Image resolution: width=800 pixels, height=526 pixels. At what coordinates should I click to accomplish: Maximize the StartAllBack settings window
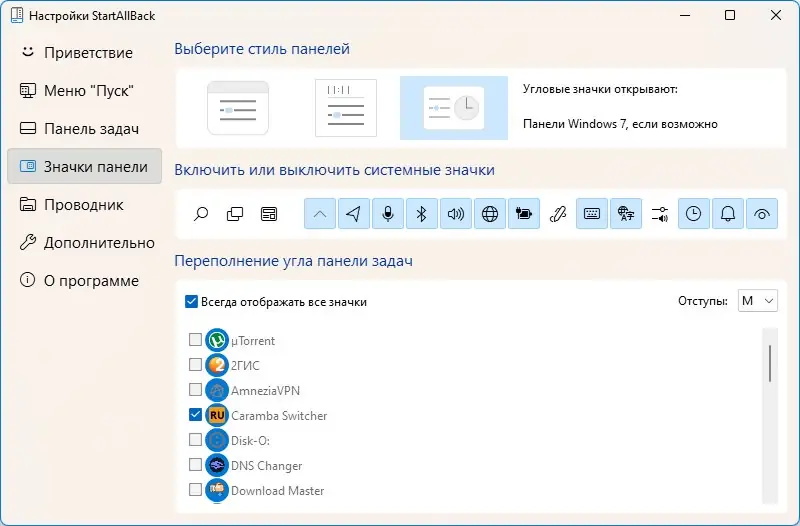pyautogui.click(x=730, y=15)
